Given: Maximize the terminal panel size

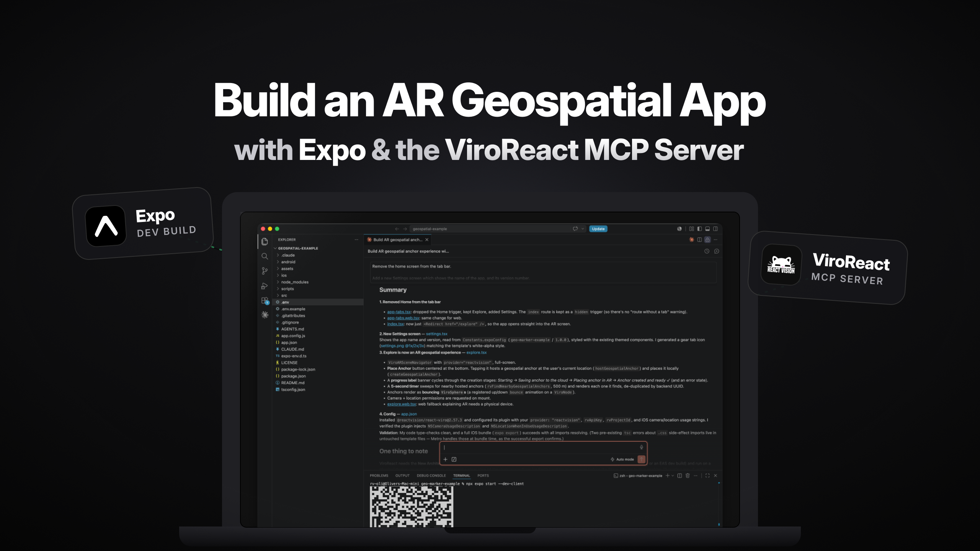Looking at the screenshot, I should click(x=707, y=476).
